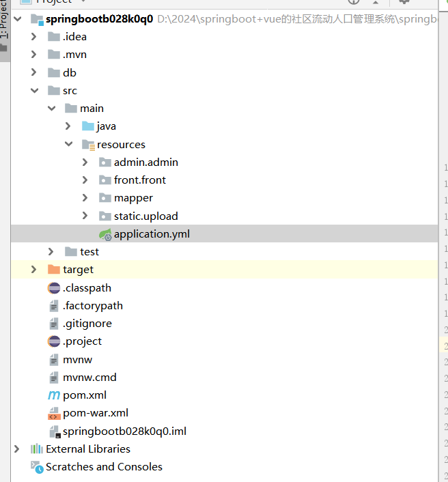Open the 1: Project tool window tab
448x482 pixels.
pos(5,27)
